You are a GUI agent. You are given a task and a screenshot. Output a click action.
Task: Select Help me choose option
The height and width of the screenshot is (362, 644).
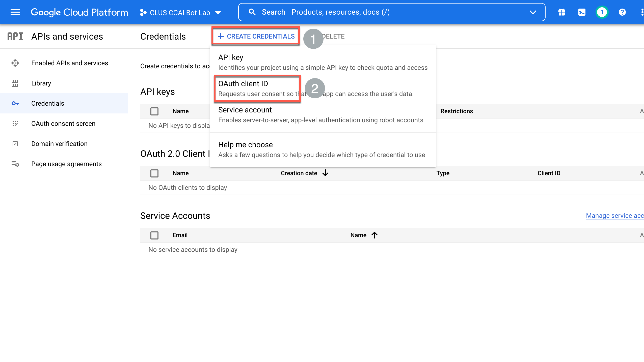(x=323, y=150)
